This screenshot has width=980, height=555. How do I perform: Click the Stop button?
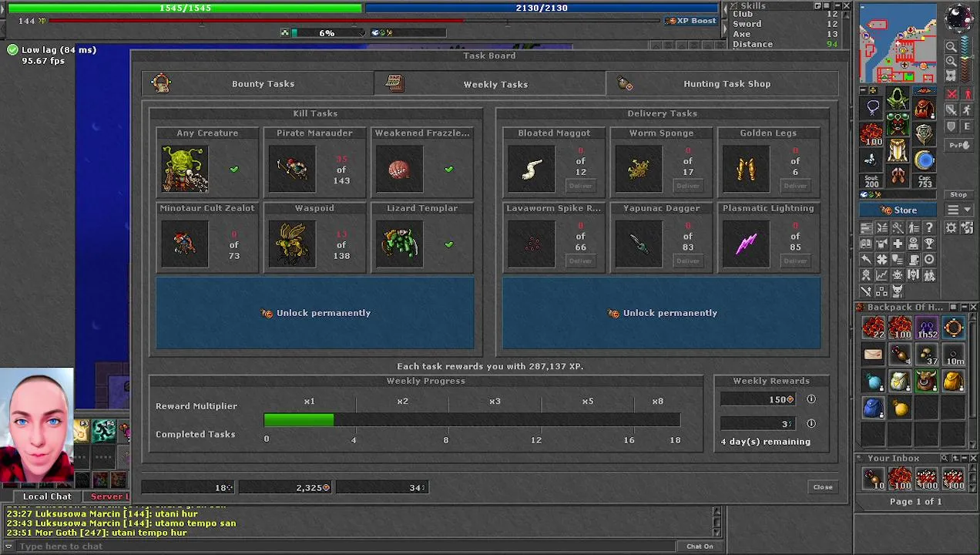click(958, 194)
